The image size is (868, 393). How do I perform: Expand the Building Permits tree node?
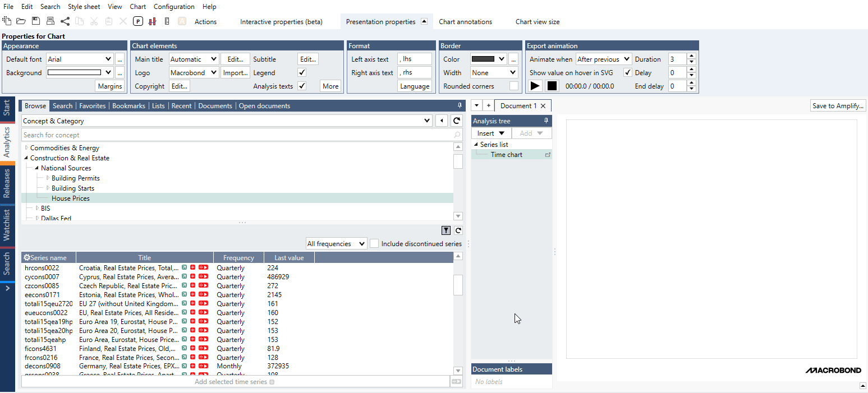click(x=48, y=178)
